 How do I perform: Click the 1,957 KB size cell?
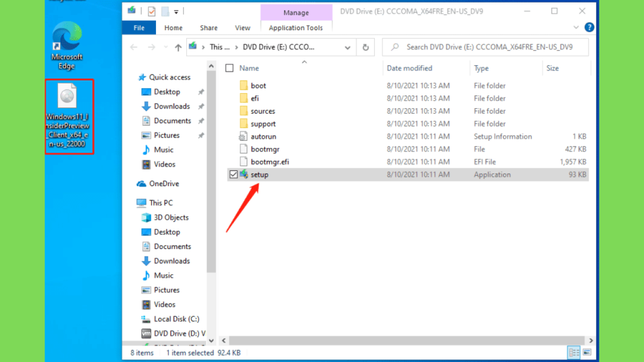(573, 162)
